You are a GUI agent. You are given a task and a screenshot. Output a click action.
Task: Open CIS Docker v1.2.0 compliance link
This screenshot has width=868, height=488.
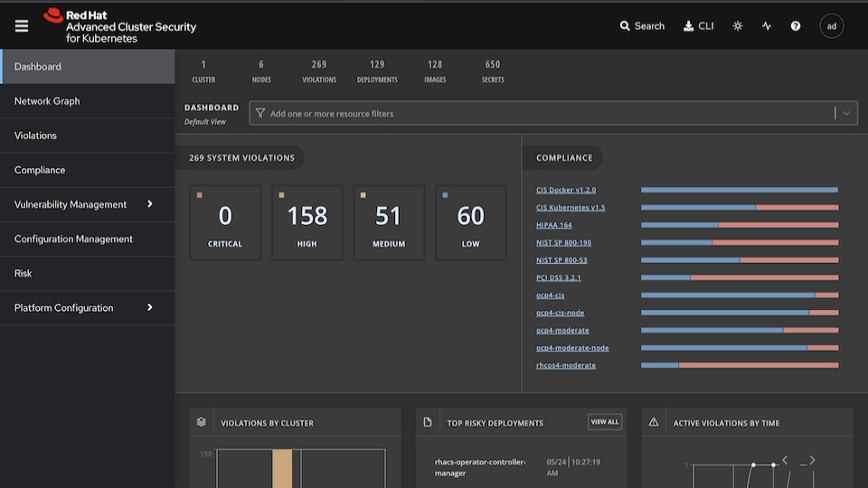[x=566, y=190]
